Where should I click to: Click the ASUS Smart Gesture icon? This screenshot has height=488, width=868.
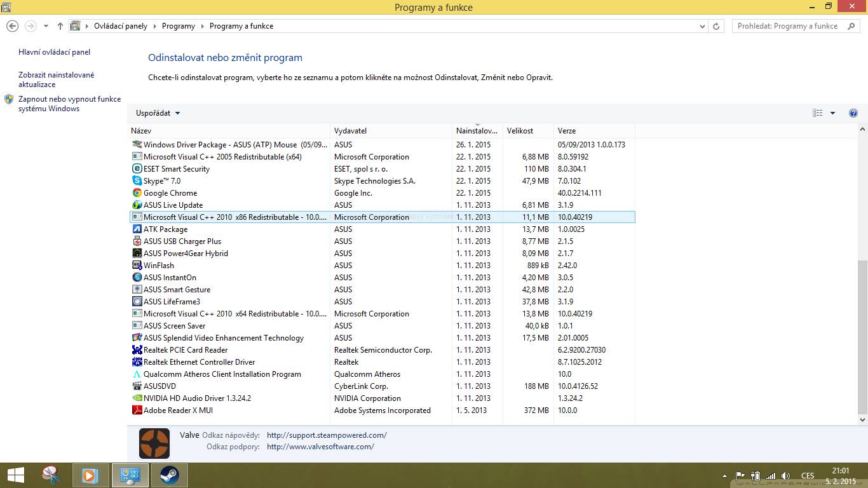(x=137, y=290)
